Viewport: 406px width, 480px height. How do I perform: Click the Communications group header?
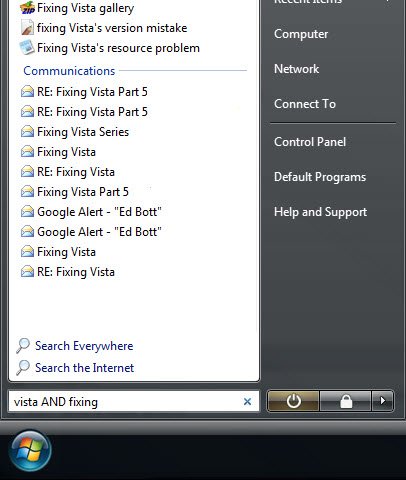[x=69, y=71]
